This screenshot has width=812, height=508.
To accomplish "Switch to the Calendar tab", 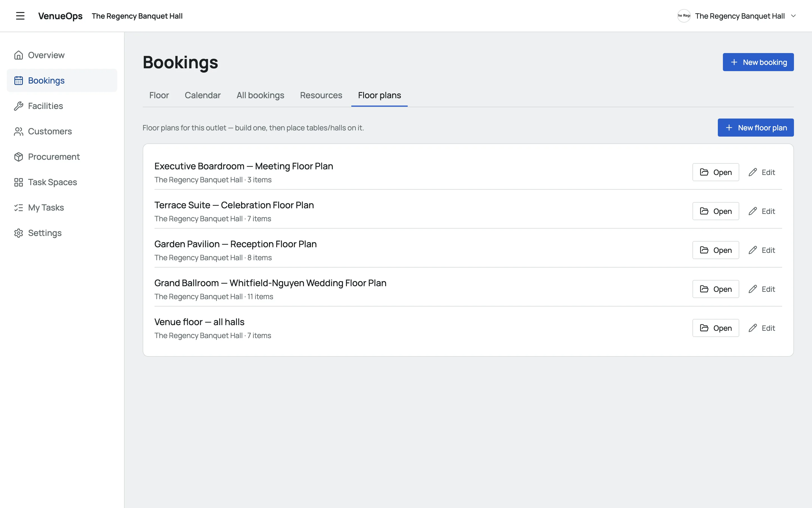I will tap(203, 95).
